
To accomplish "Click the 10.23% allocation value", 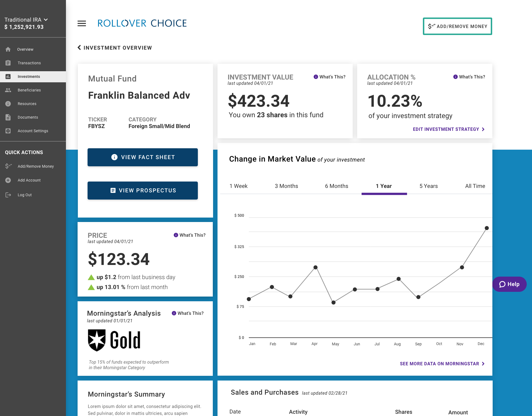I will point(395,101).
